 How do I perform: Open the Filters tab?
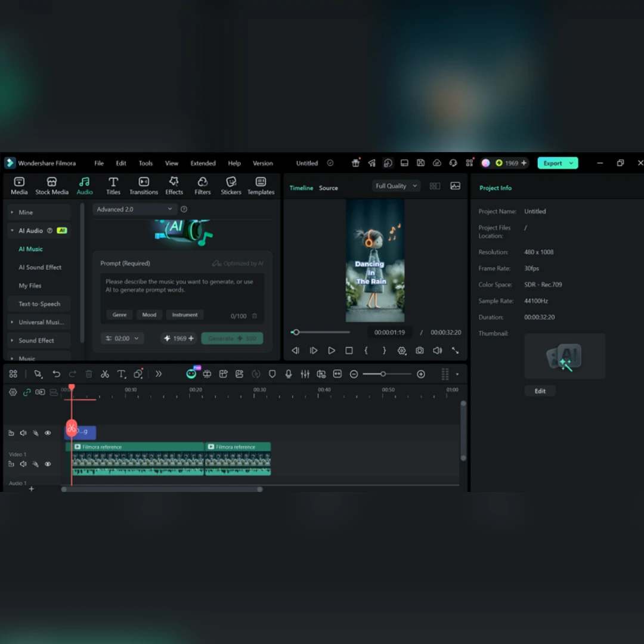[203, 185]
